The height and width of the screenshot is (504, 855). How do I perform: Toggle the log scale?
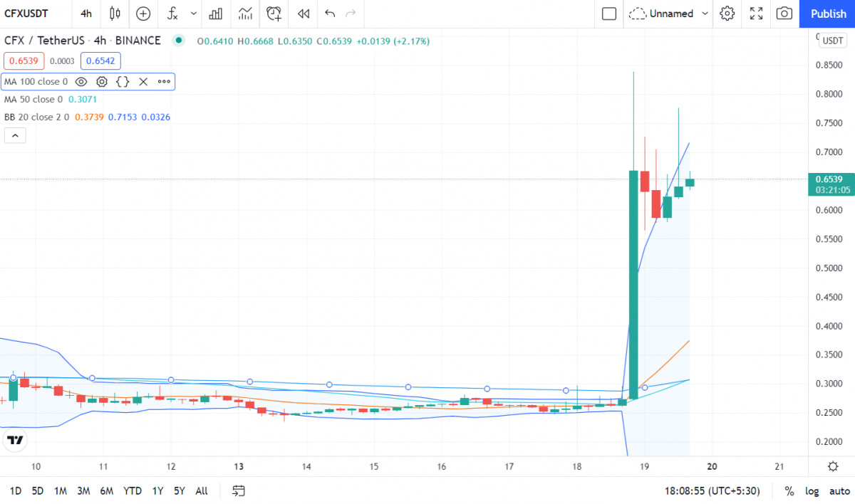(x=812, y=491)
